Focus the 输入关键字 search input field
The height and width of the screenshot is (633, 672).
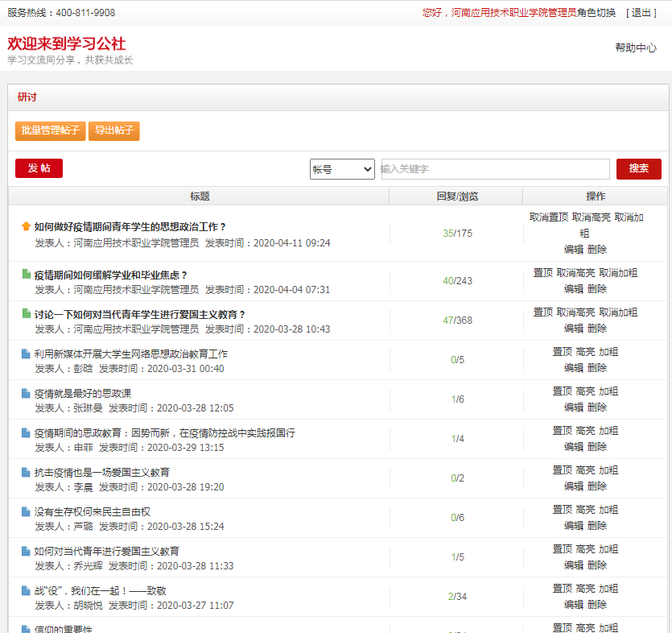495,169
